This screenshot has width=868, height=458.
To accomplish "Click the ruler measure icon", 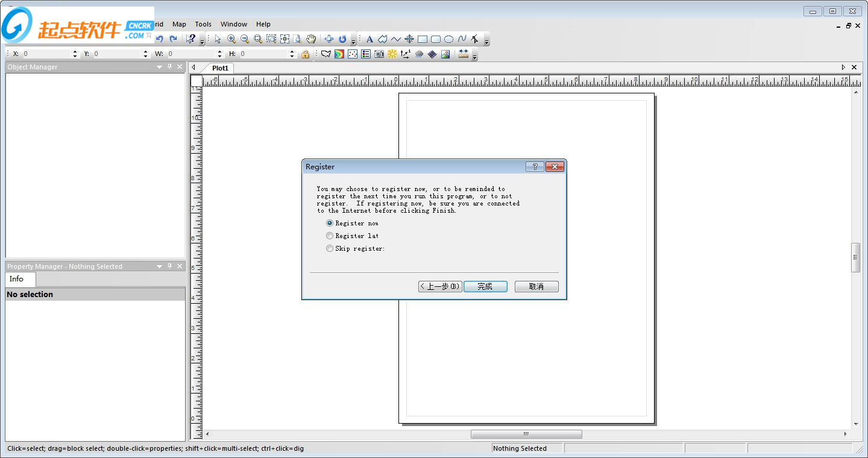I will coord(464,54).
